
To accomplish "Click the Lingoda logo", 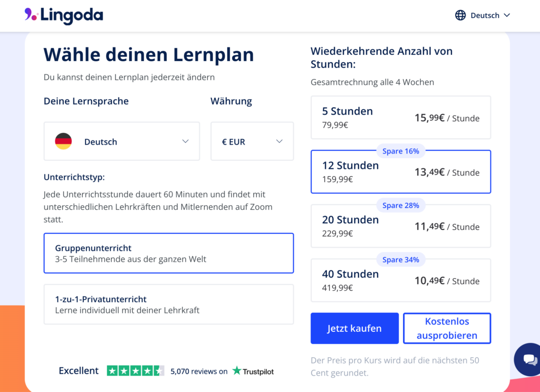I will point(63,16).
